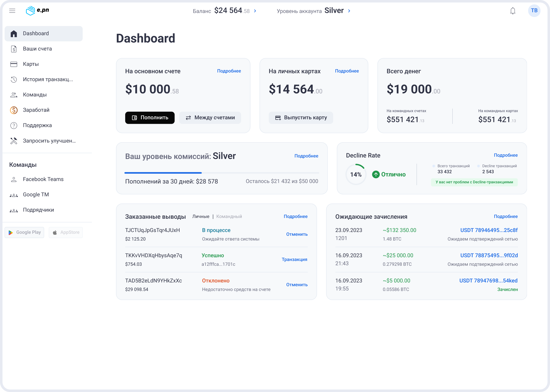Screen dimensions: 550x392
Task: Click the Пополнить button
Action: click(150, 117)
